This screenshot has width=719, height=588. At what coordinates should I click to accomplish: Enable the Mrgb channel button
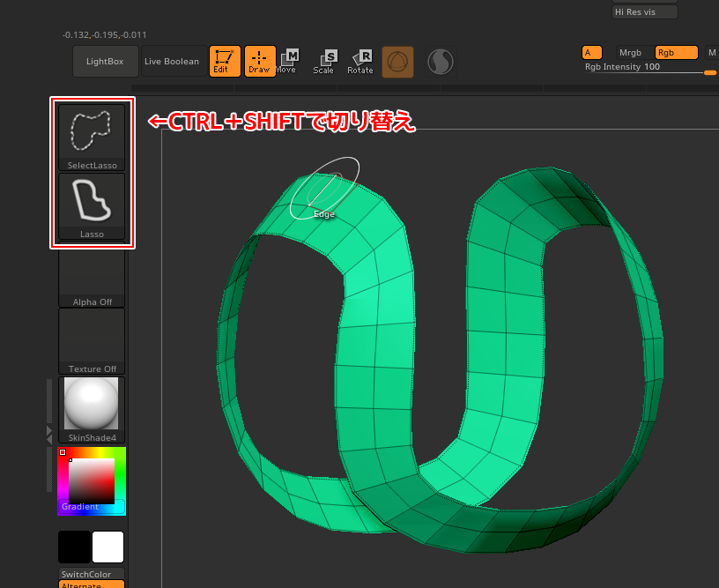tap(631, 53)
